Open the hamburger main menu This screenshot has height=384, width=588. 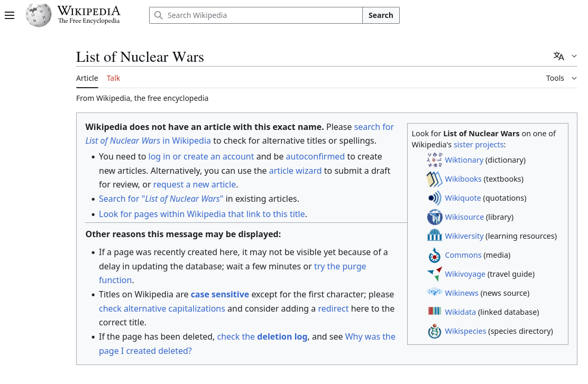pos(10,15)
